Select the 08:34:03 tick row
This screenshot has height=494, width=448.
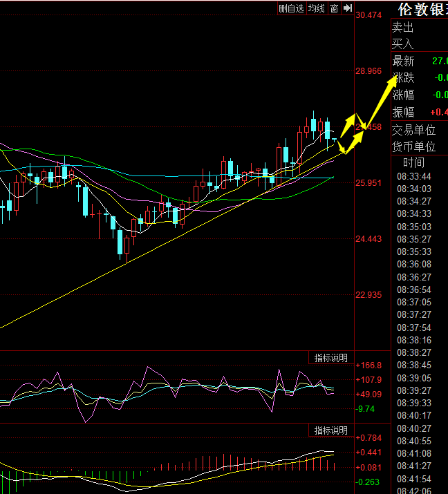(x=414, y=189)
